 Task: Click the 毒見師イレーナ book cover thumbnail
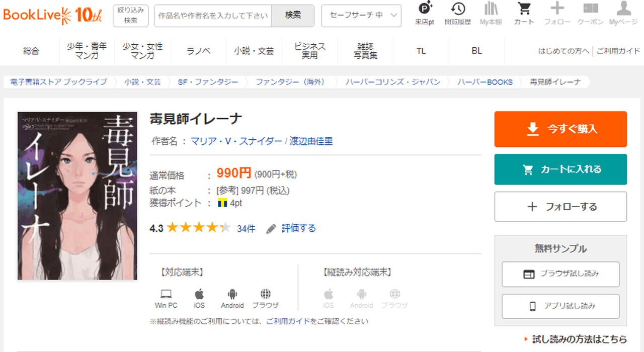[x=70, y=196]
